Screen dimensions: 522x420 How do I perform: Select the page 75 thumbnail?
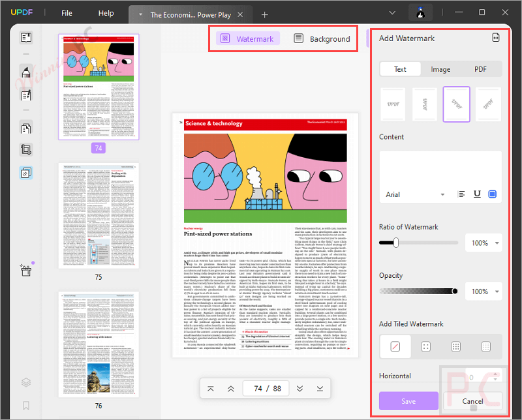point(99,216)
